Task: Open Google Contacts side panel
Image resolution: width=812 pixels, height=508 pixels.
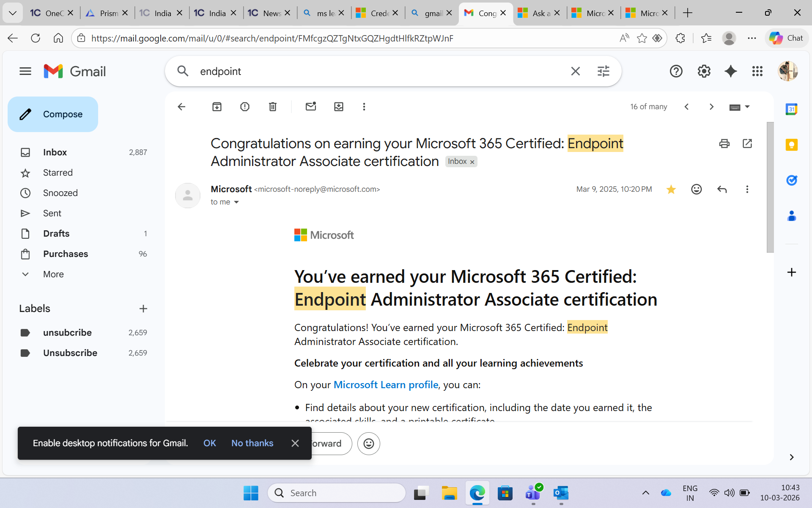Action: click(792, 216)
